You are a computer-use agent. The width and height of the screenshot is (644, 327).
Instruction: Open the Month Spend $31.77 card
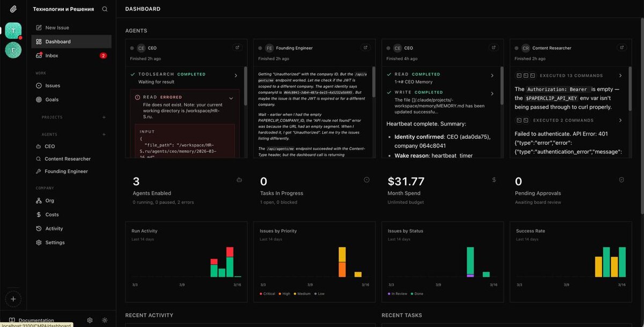click(442, 190)
